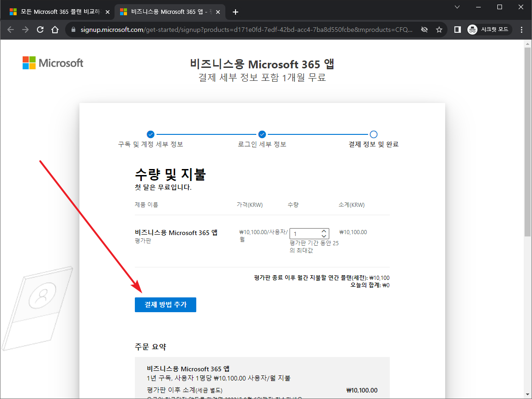Click the 첫 달은 무료입니다. text
Viewport: 532px width, 399px height.
163,187
